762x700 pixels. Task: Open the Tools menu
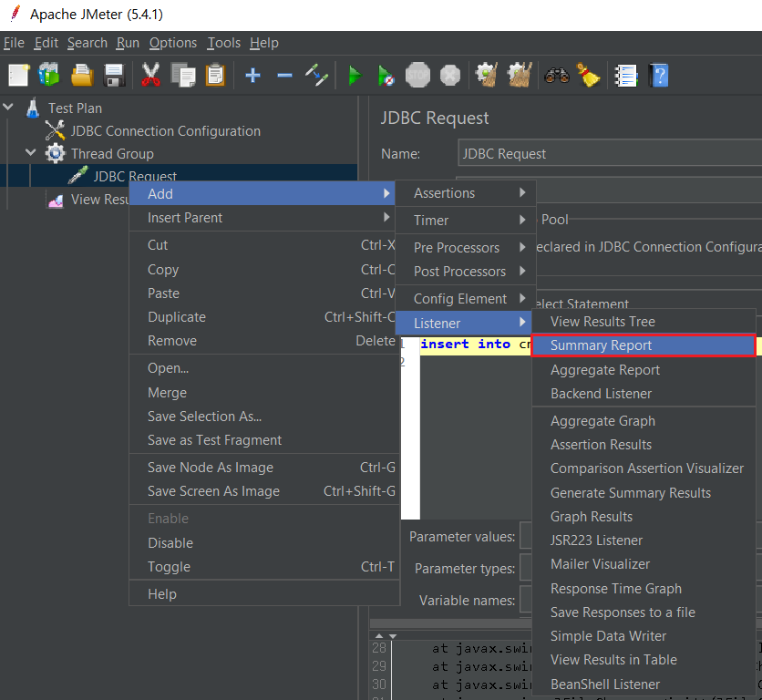[224, 43]
